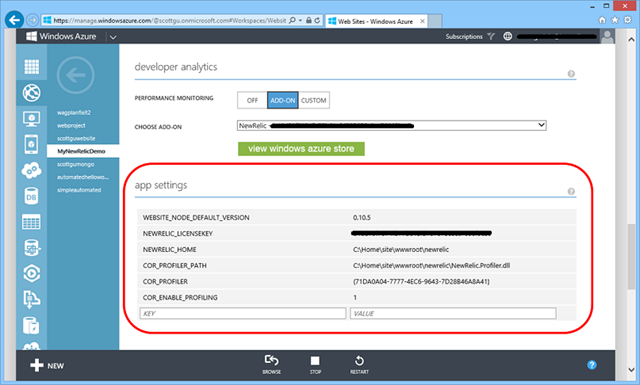Screen dimensions: 640x385
Task: Open SQL Databases DB icon
Action: [31, 196]
